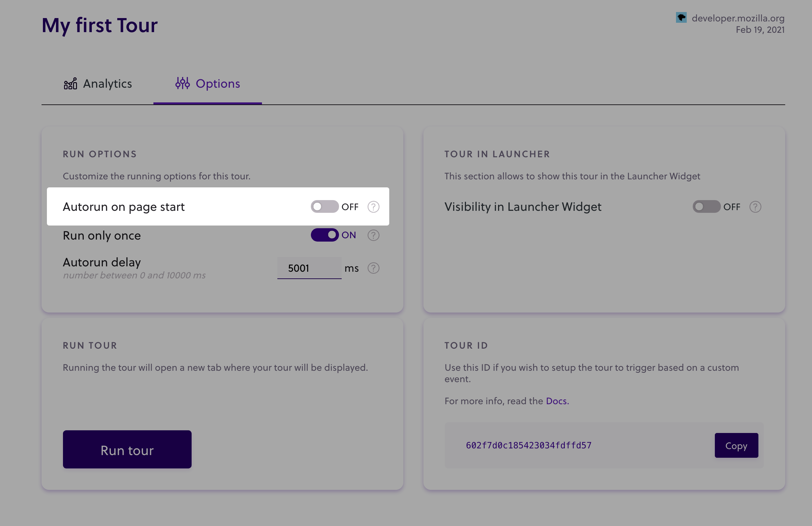Open help for Run only once
Viewport: 812px width, 526px height.
[x=373, y=235]
